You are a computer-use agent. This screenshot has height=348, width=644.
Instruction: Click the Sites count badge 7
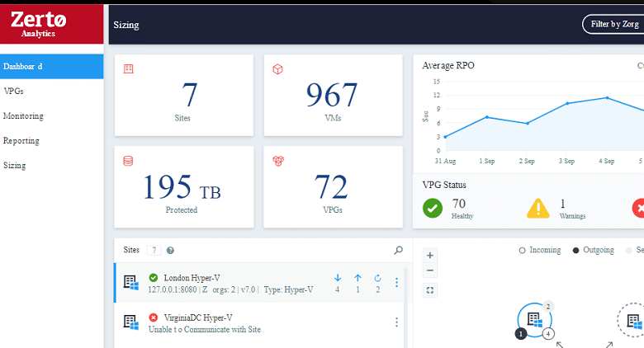pos(154,251)
